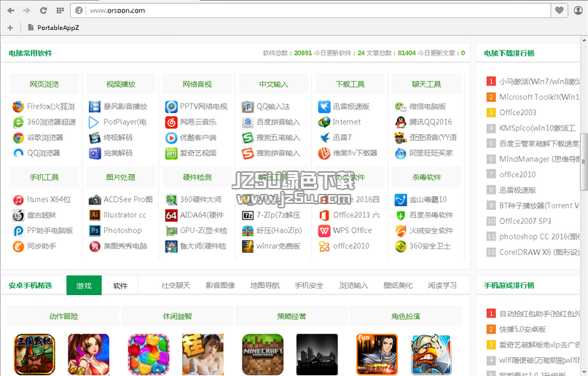Click the AIDA64 icon
588x376 pixels.
point(171,215)
